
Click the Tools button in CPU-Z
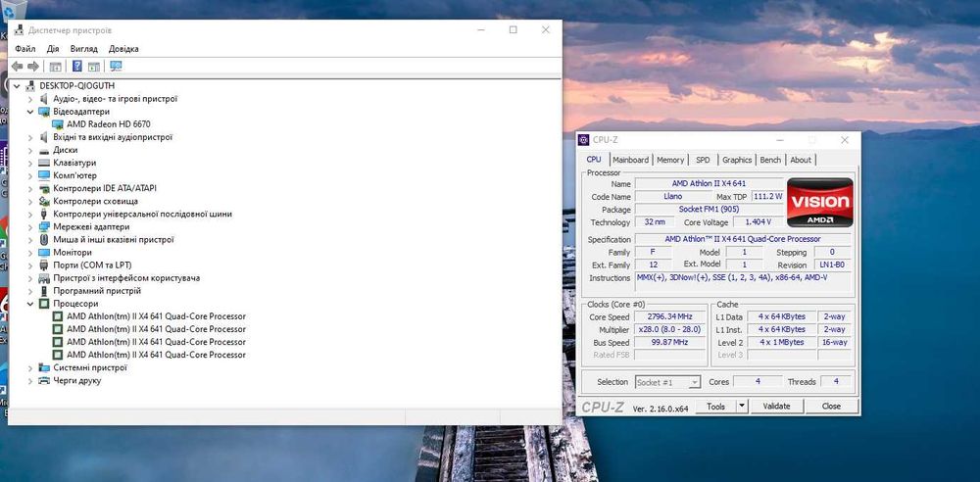pos(715,407)
